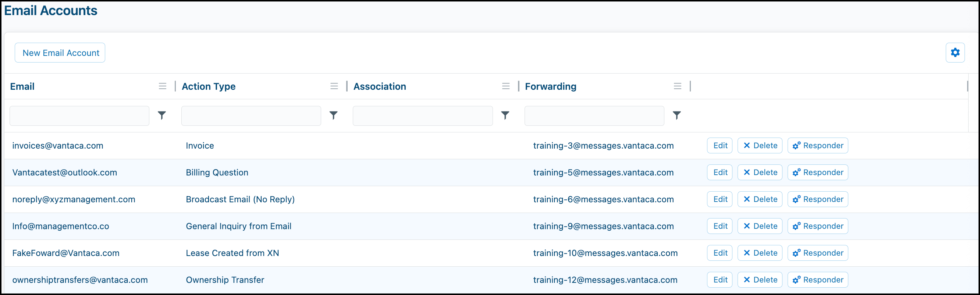Open Responder for Vantacatest@outlook.com
Screen dimensions: 980x295
tap(817, 173)
